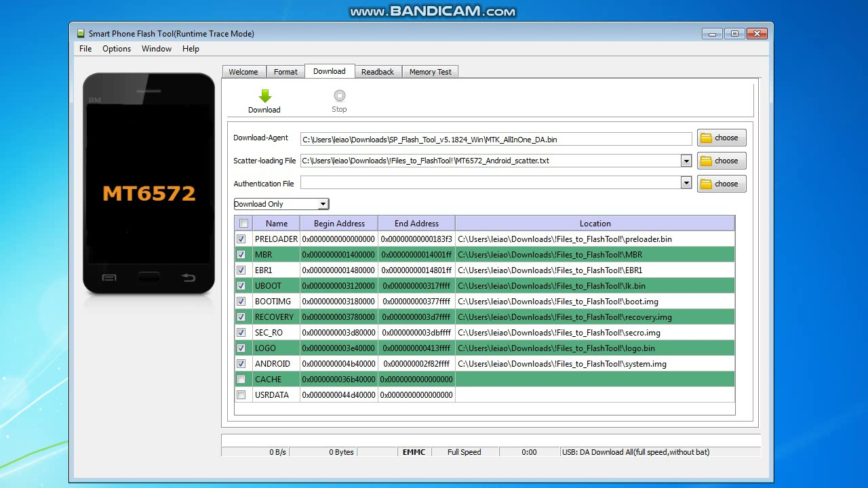Choose a Scatter-loading file
Image resolution: width=868 pixels, height=488 pixels.
click(722, 161)
